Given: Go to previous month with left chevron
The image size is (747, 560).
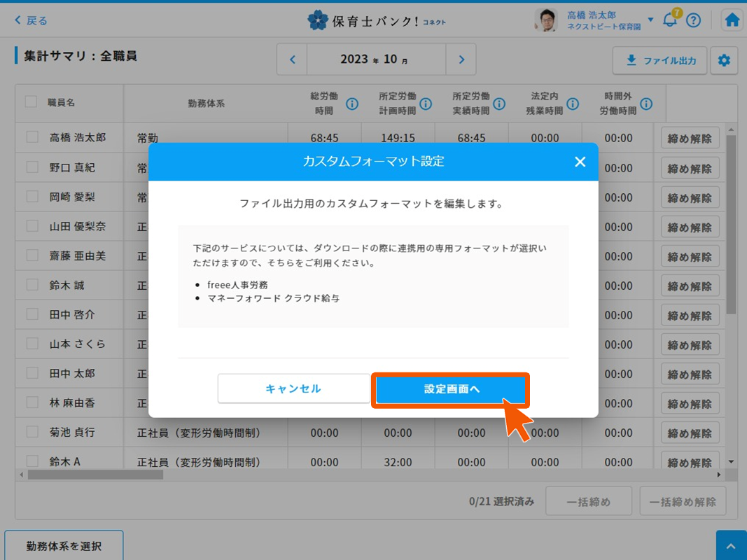Looking at the screenshot, I should [x=293, y=59].
